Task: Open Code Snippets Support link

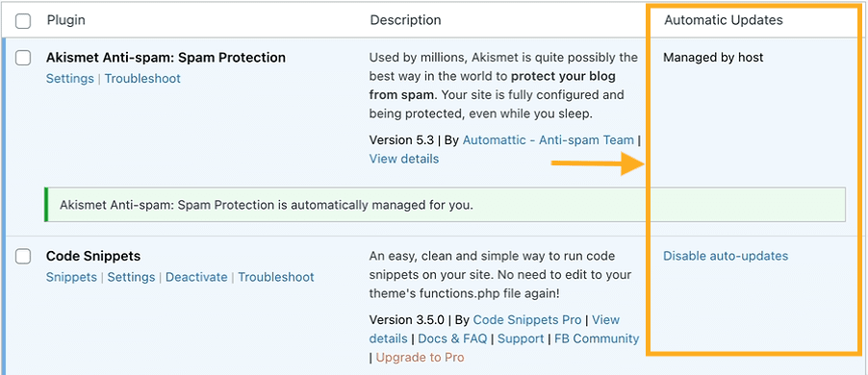Action: coord(521,338)
